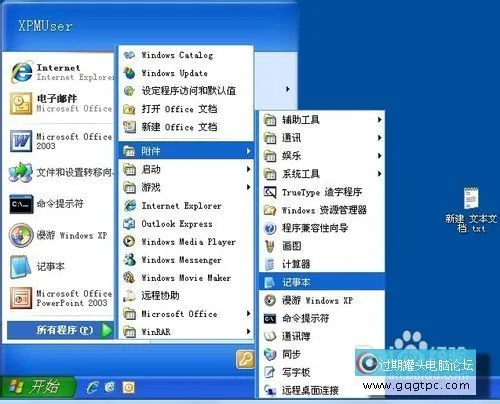The width and height of the screenshot is (500, 404).
Task: Open 通讯簿 address book
Action: pyautogui.click(x=322, y=336)
